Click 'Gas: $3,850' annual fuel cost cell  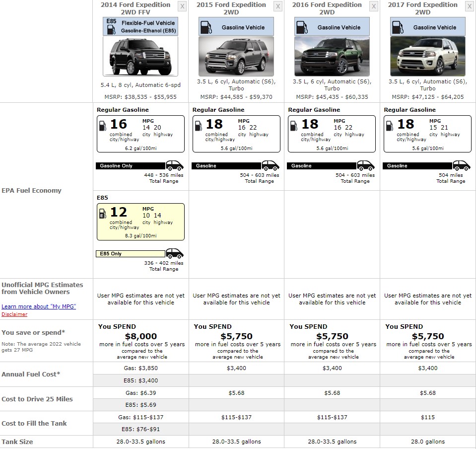[141, 368]
